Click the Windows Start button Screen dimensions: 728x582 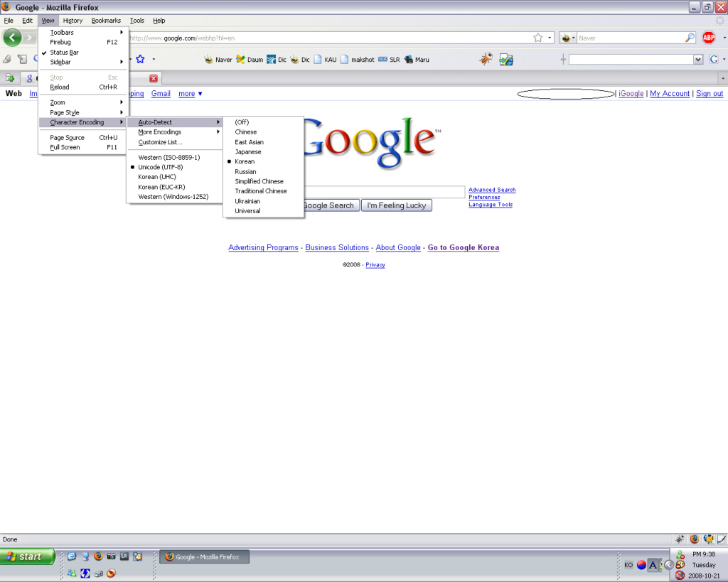(x=28, y=556)
